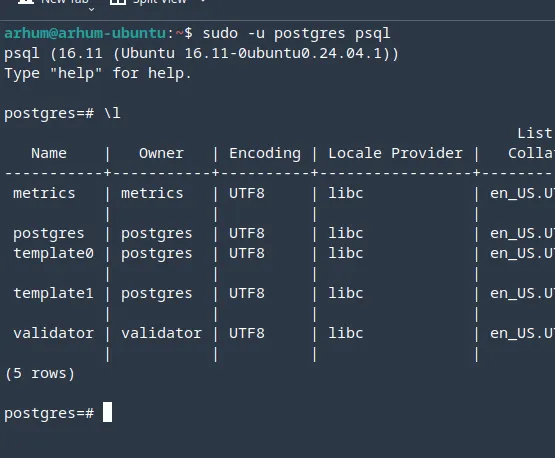This screenshot has width=555, height=458.
Task: Select 'validator' in the Name column
Action: (53, 333)
